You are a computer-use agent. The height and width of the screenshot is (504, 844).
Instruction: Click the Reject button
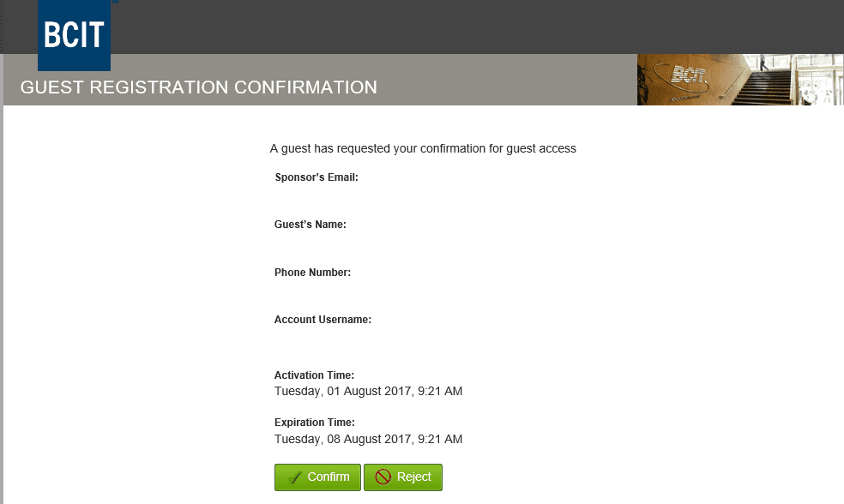[x=403, y=477]
